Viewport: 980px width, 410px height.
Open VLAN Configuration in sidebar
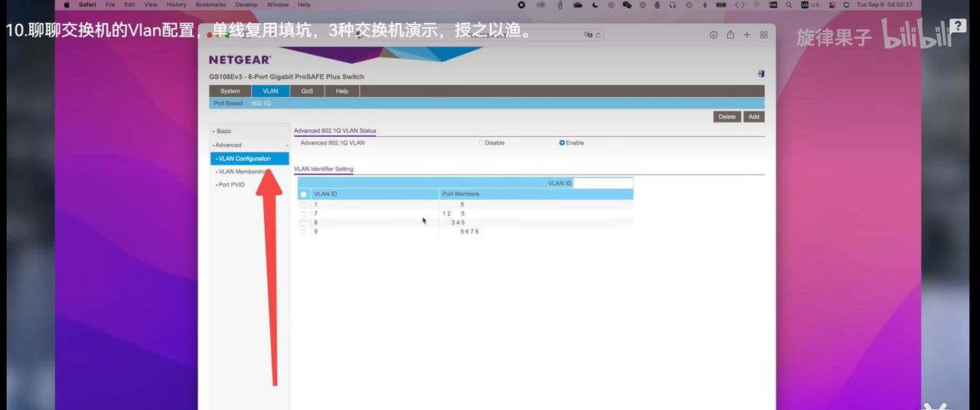click(x=250, y=158)
